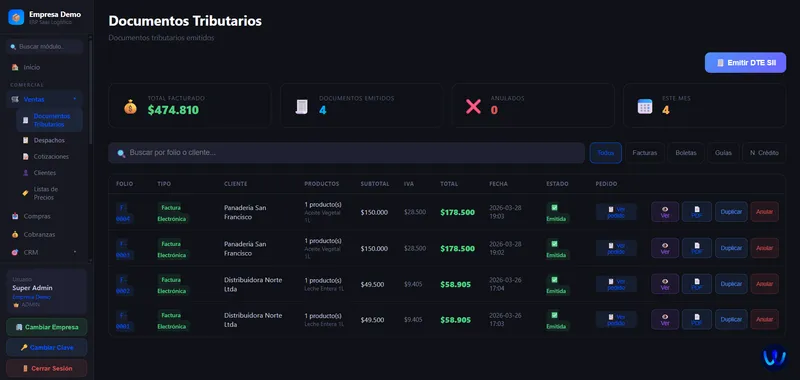800x380 pixels.
Task: Click Aceite Vegetal 1L in the 19:03 row
Action: [x=322, y=216]
